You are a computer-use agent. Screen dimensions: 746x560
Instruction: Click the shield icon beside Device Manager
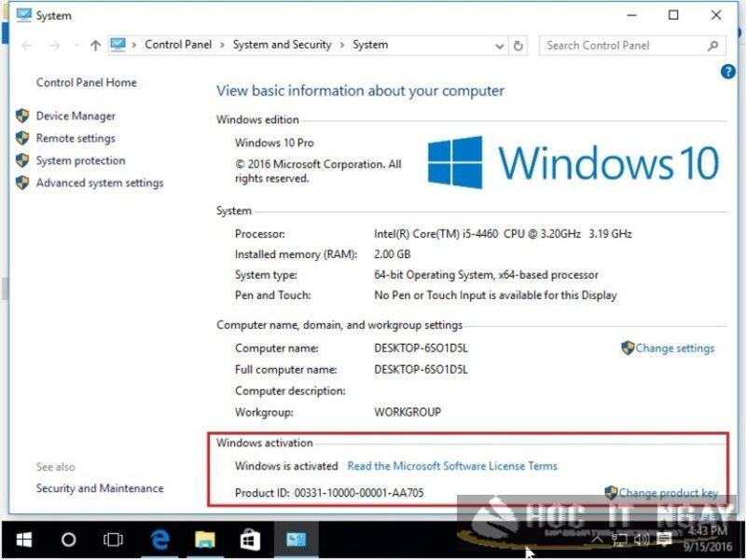[22, 116]
